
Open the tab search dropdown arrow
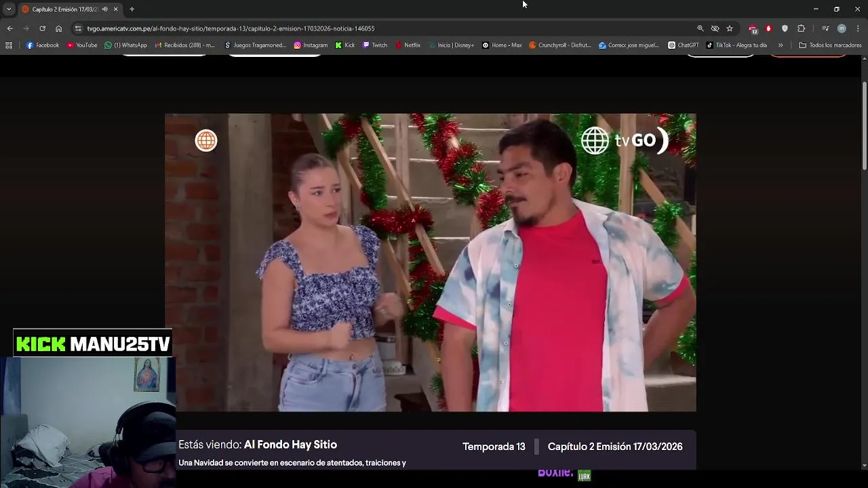pyautogui.click(x=9, y=9)
